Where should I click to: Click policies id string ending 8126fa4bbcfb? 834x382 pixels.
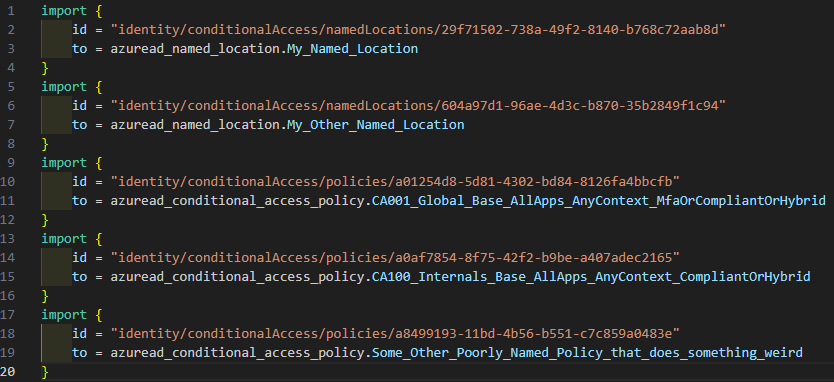[395, 181]
